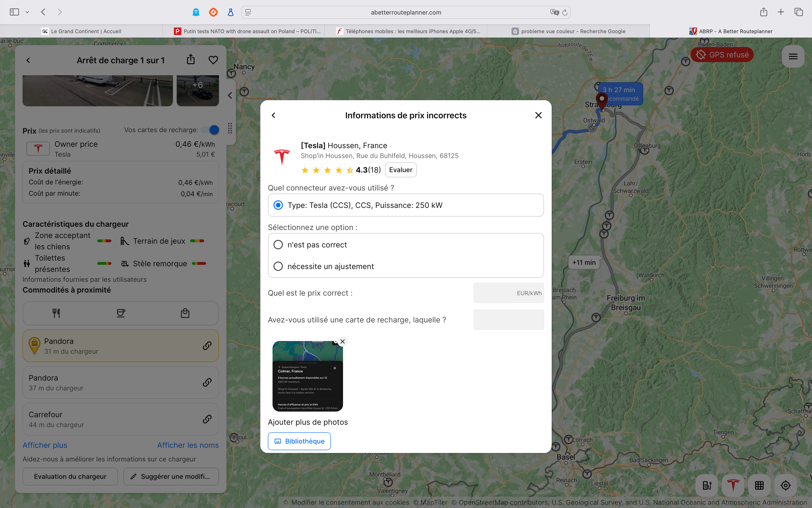Viewport: 812px width, 508px height.
Task: Share this charge stop
Action: click(x=191, y=60)
